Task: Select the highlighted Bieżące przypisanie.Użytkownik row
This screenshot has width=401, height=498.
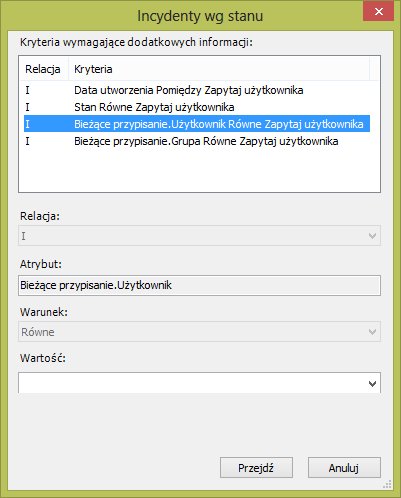Action: coord(197,124)
